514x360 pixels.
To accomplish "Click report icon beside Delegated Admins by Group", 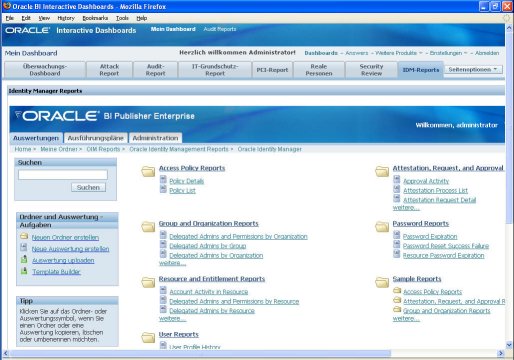I will point(163,244).
